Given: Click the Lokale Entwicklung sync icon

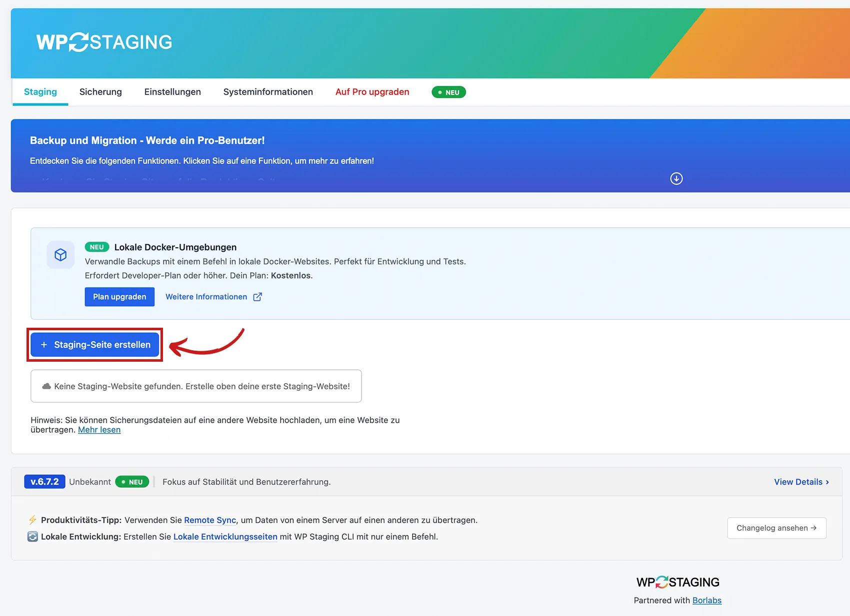Looking at the screenshot, I should (32, 537).
